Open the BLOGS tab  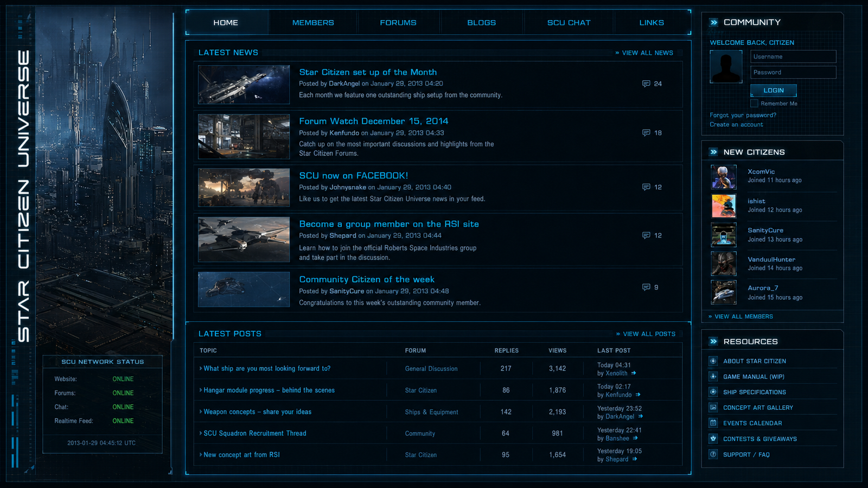pyautogui.click(x=482, y=22)
